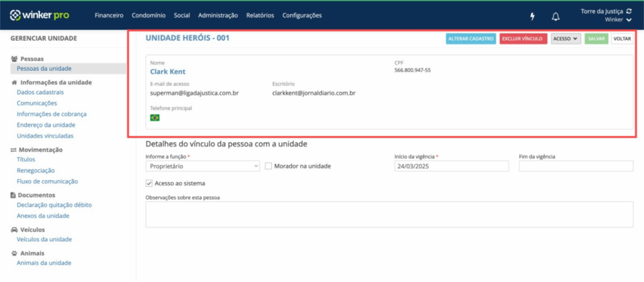
Task: Click the Pessoas group icon
Action: (14, 59)
